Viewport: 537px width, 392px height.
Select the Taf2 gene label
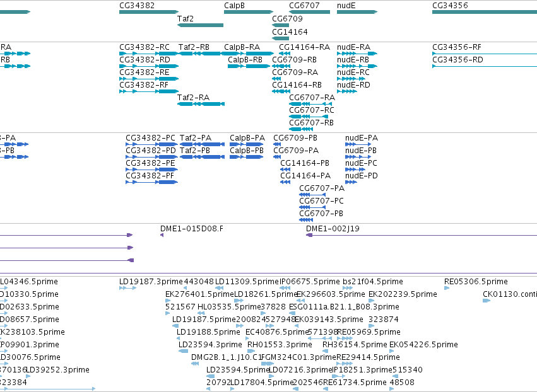point(186,18)
